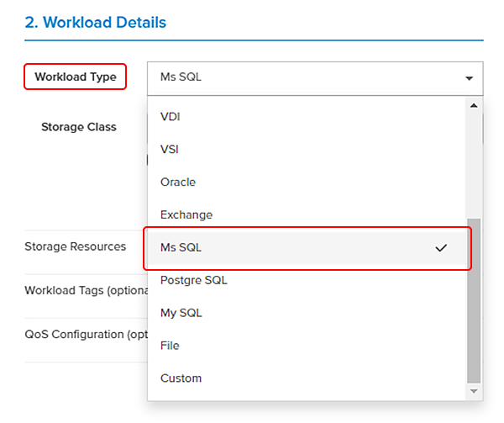Click the QoS Configuration (optional) section label
The height and width of the screenshot is (423, 504).
87,335
